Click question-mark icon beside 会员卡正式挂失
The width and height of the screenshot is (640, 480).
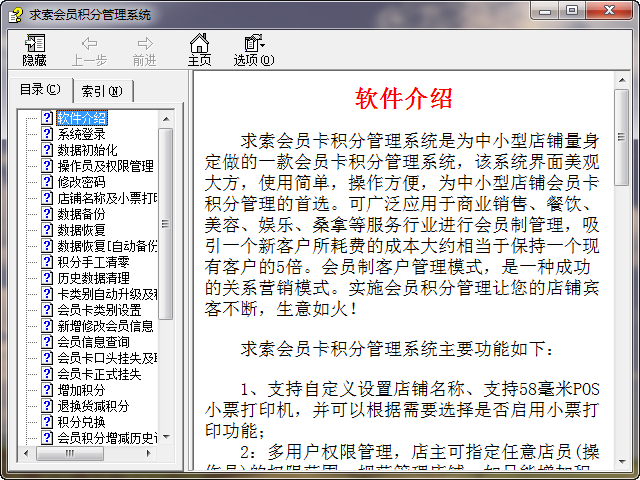[47, 374]
